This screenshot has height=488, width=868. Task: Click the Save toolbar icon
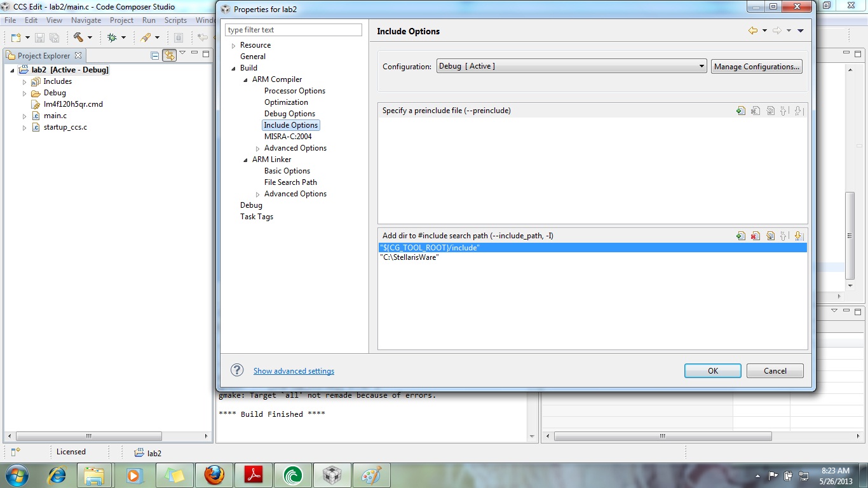pos(39,37)
